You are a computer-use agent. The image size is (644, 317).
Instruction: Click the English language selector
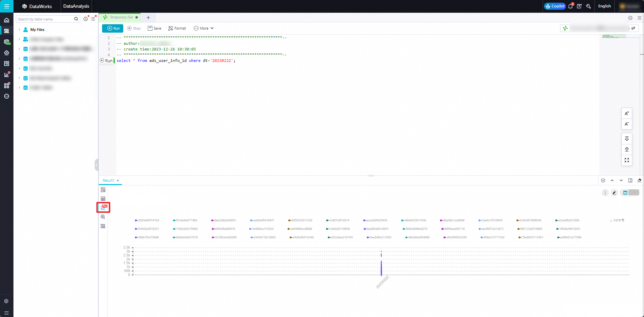point(605,6)
